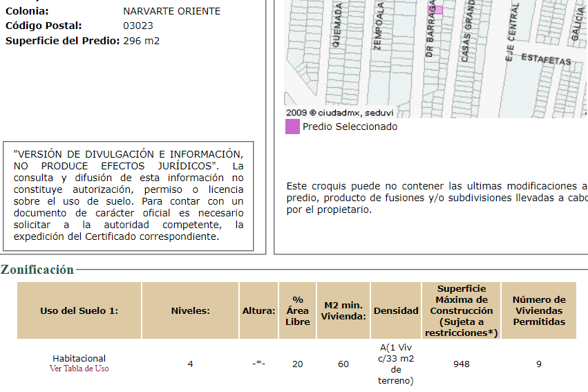Viewport: 588px width, 392px height.
Task: Select the max construction value '948'
Action: tap(462, 364)
